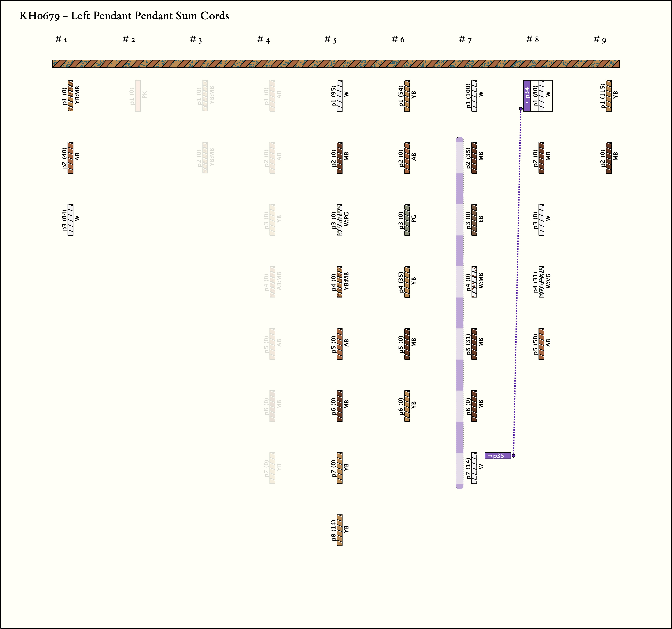
Task: Click column header # 1
Action: tap(61, 40)
